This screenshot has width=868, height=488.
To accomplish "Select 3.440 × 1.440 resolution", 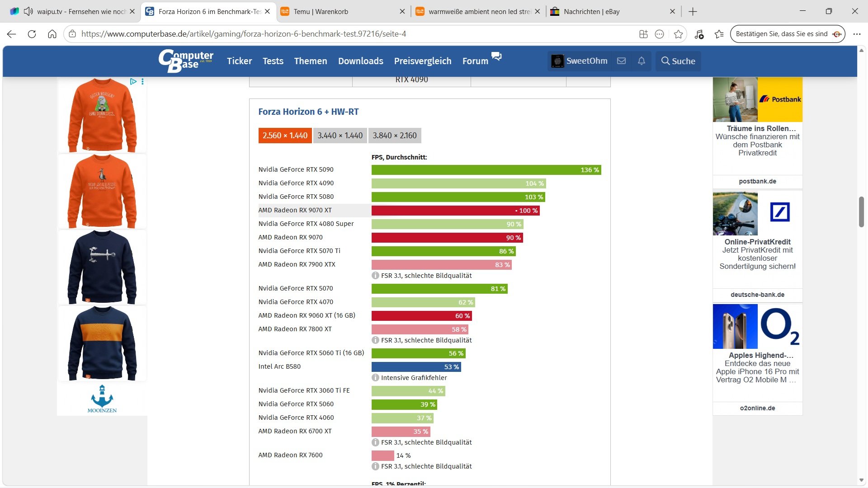I will (340, 136).
